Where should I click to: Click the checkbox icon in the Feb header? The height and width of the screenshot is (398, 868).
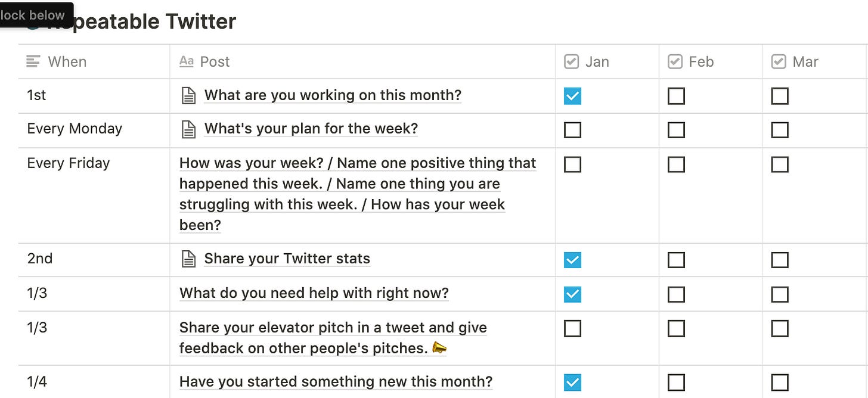(675, 61)
